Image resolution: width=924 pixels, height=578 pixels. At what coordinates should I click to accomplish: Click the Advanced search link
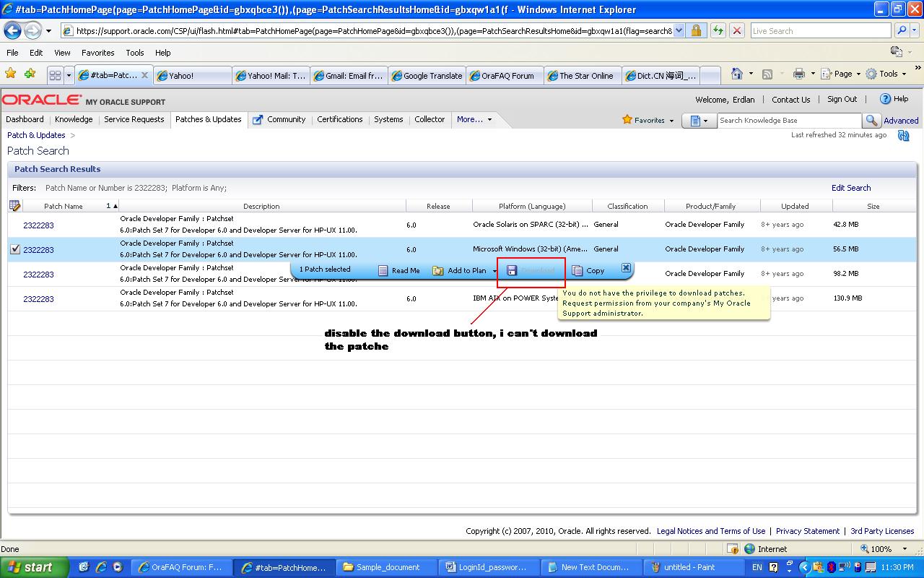coord(901,121)
